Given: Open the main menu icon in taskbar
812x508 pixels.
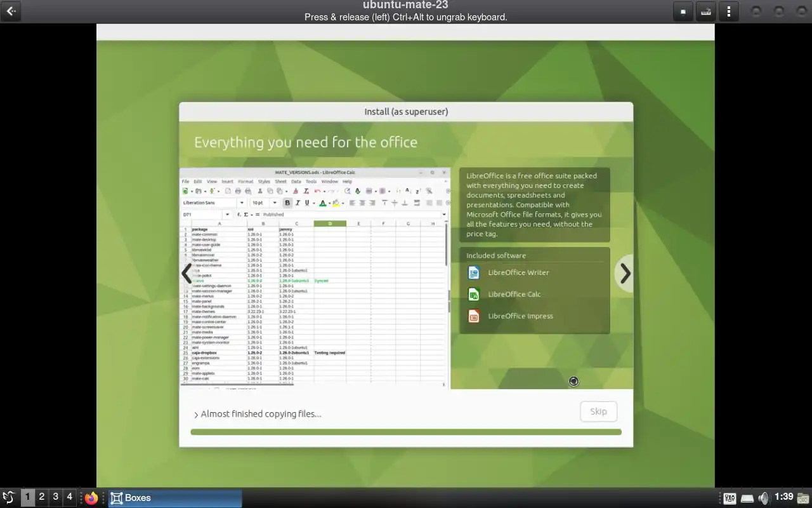Looking at the screenshot, I should click(9, 498).
